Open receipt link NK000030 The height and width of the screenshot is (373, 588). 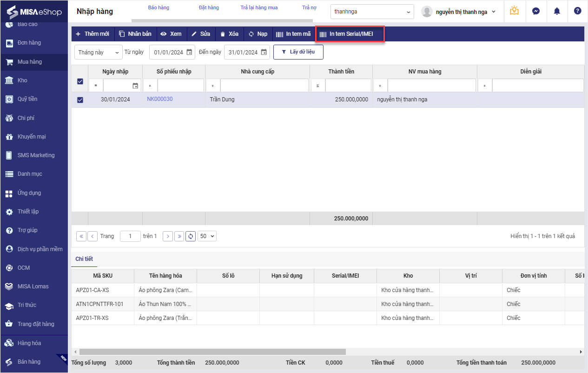[160, 100]
